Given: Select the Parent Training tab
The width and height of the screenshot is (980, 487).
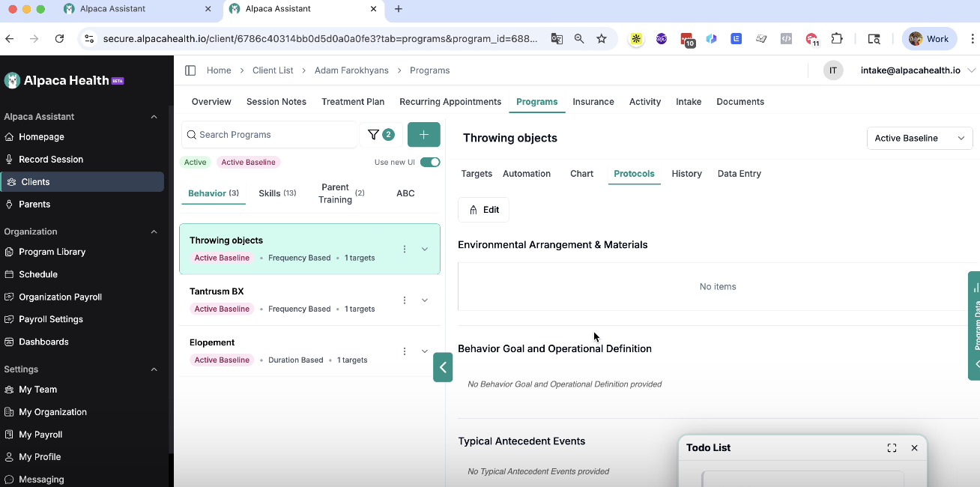Looking at the screenshot, I should click(x=341, y=193).
